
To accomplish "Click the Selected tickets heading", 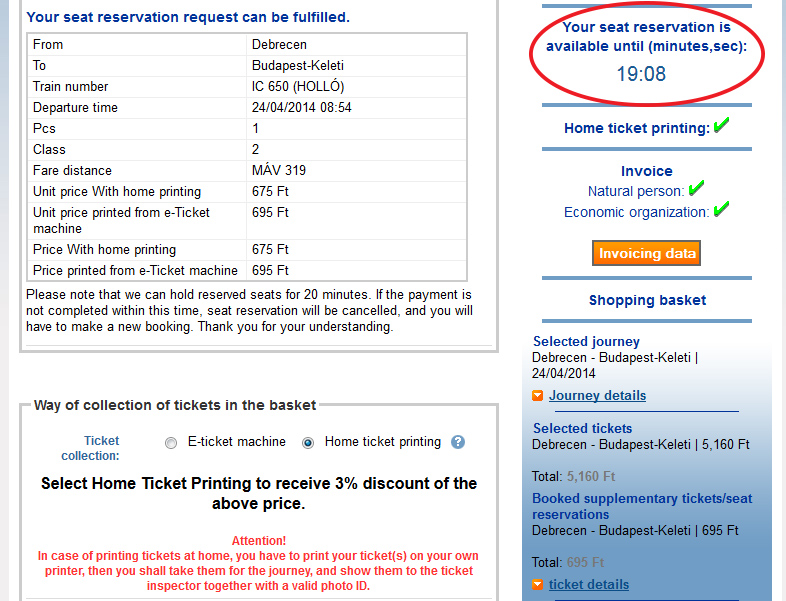I will (582, 429).
